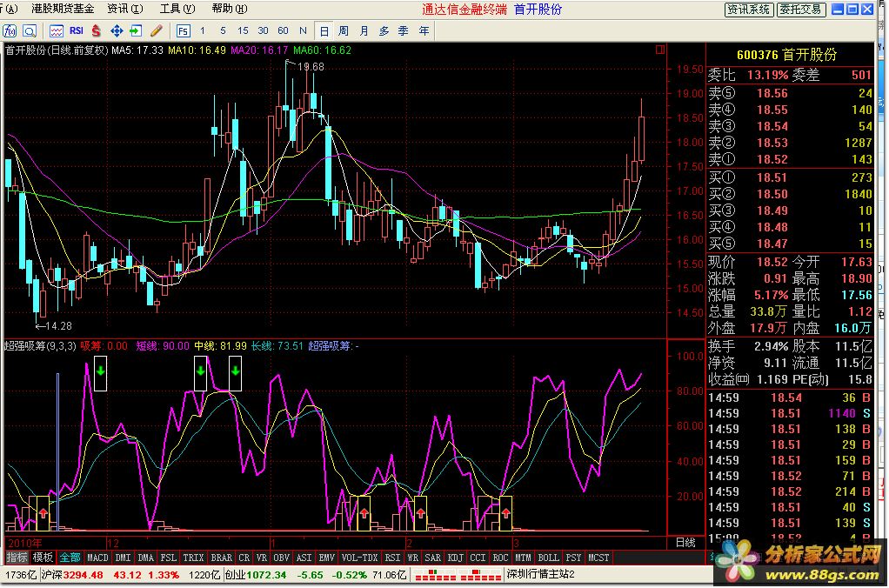
Task: Select the daily (日) period
Action: pos(324,30)
